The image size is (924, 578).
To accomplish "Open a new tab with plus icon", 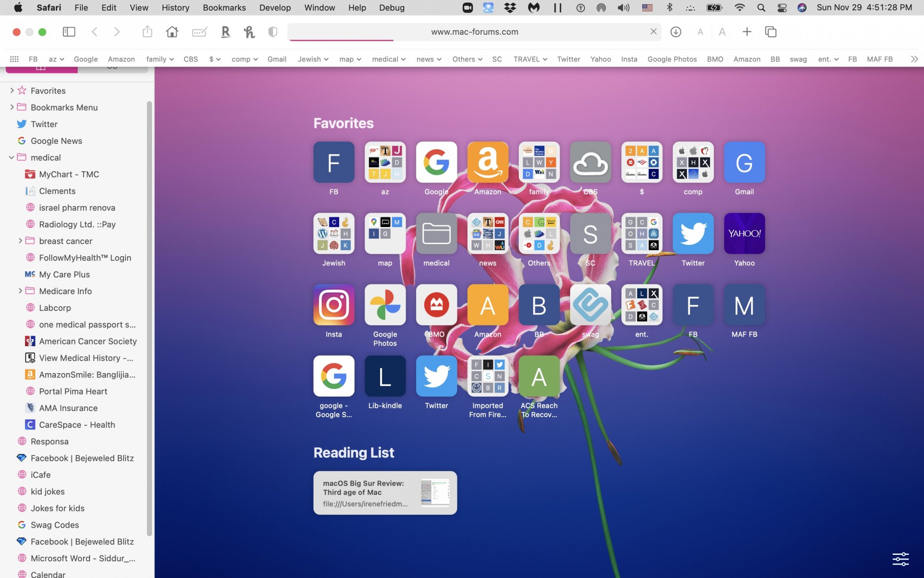I will 747,32.
